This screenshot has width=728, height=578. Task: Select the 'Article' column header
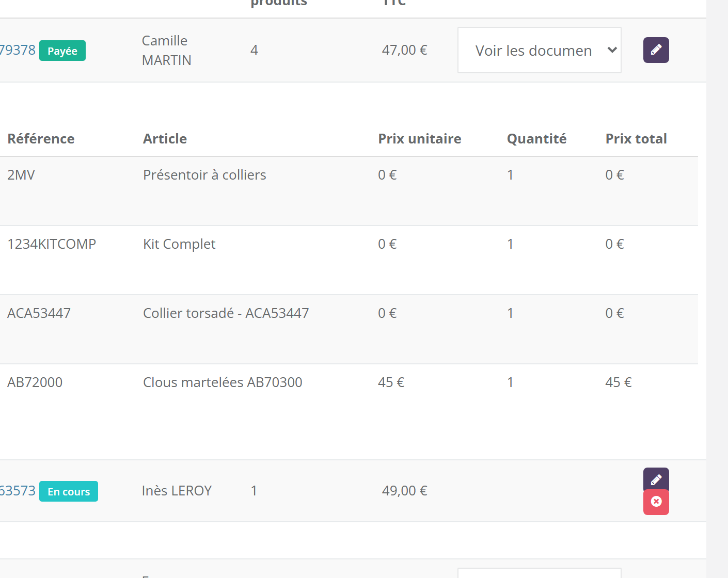click(165, 139)
